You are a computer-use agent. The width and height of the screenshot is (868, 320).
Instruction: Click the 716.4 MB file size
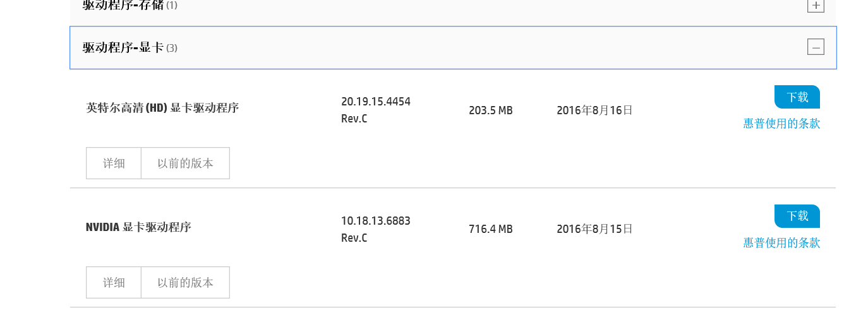[x=490, y=229]
